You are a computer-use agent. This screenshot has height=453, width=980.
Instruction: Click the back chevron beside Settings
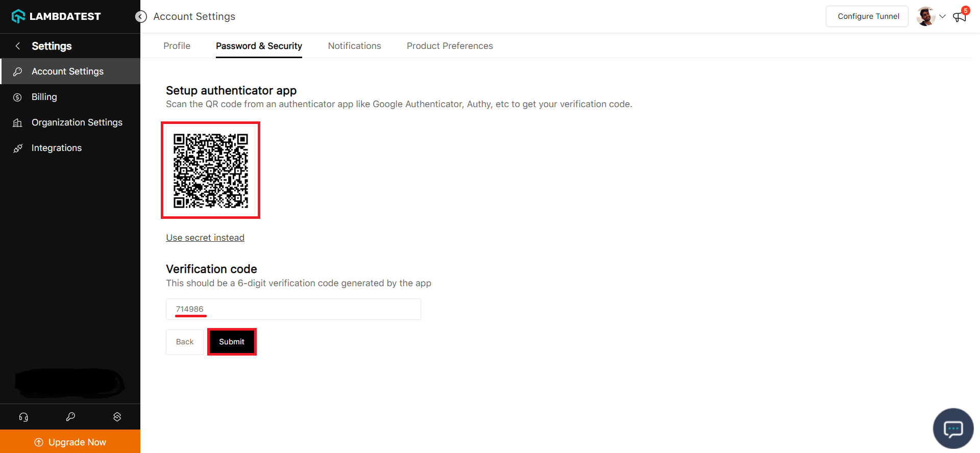click(x=18, y=46)
